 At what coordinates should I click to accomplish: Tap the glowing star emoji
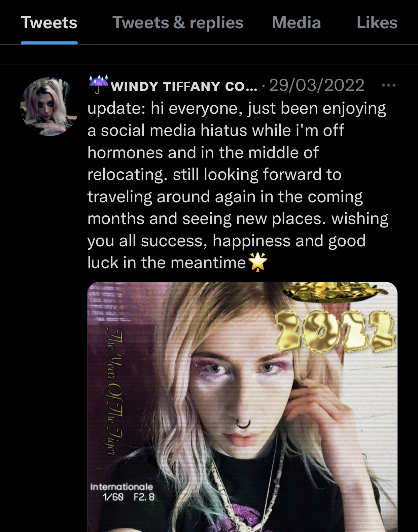click(257, 262)
